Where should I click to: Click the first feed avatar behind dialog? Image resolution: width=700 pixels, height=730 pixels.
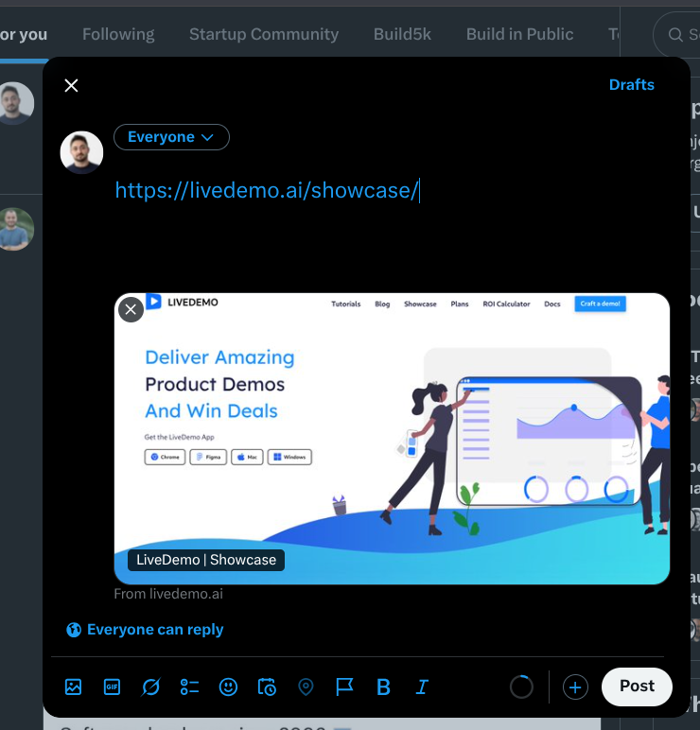coord(16,103)
